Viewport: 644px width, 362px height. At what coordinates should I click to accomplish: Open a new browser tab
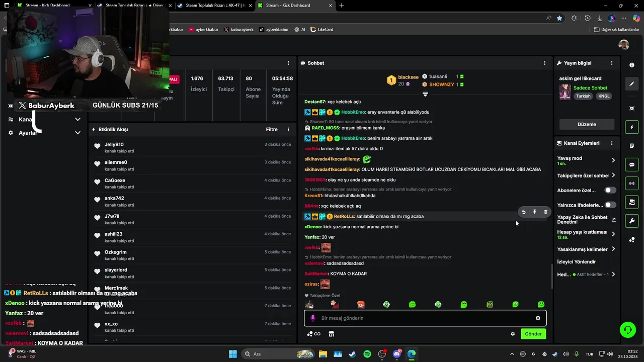point(342,6)
